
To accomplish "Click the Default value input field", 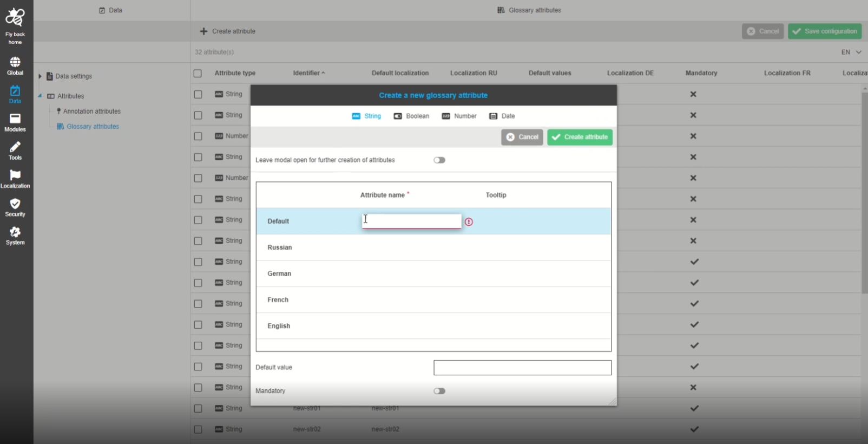I will point(523,368).
